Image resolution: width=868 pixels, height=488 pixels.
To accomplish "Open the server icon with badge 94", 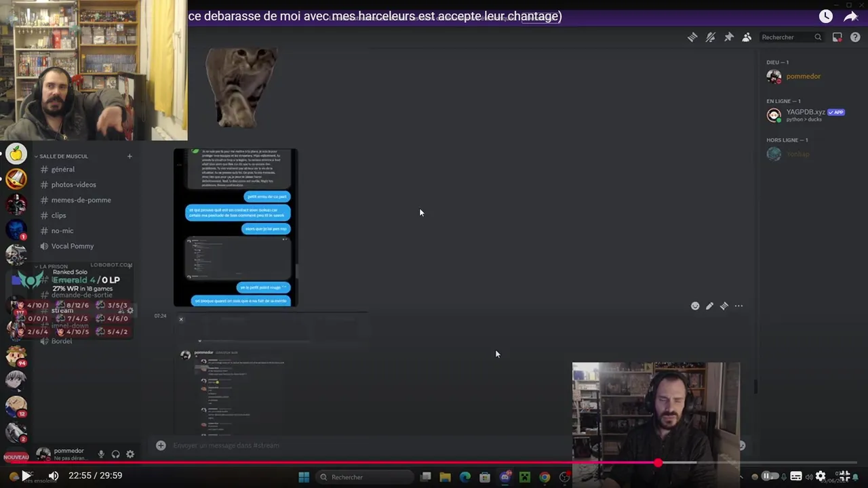I will [x=16, y=356].
